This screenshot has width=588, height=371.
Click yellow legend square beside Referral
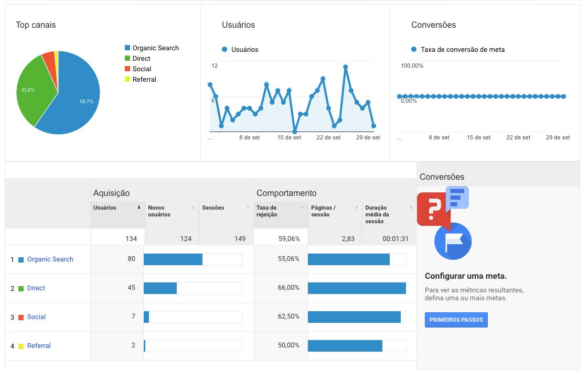tap(127, 80)
